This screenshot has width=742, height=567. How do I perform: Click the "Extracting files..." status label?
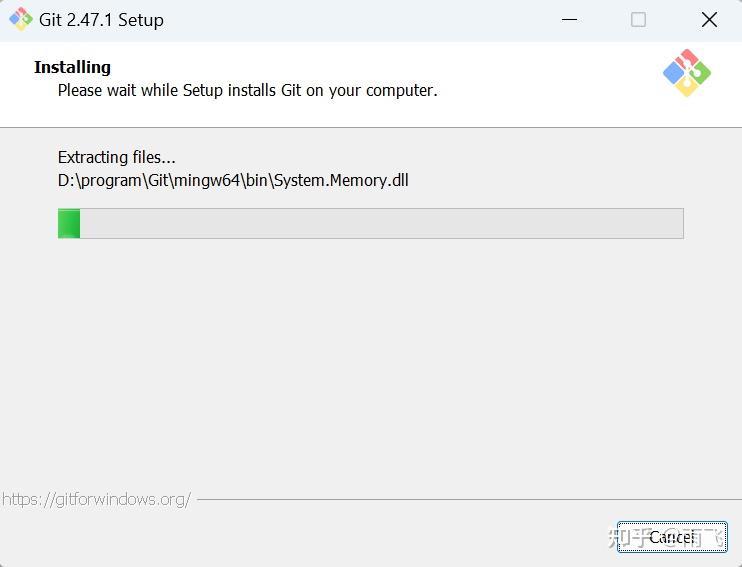(x=116, y=157)
